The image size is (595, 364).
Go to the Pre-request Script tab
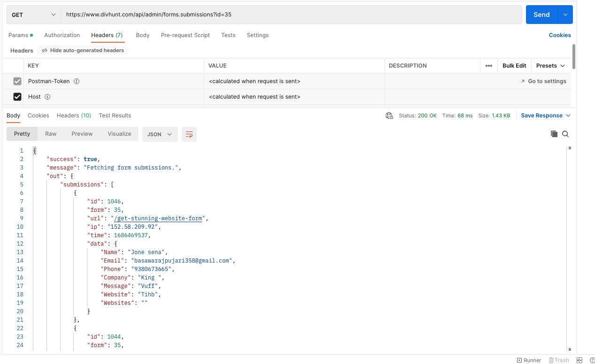pyautogui.click(x=185, y=35)
